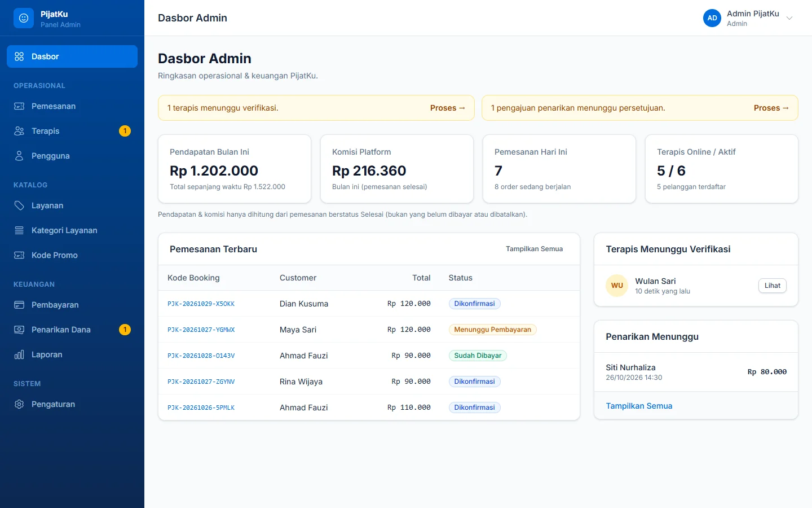The width and height of the screenshot is (812, 508).
Task: Click the Terapis Online / Aktif card
Action: [722, 169]
